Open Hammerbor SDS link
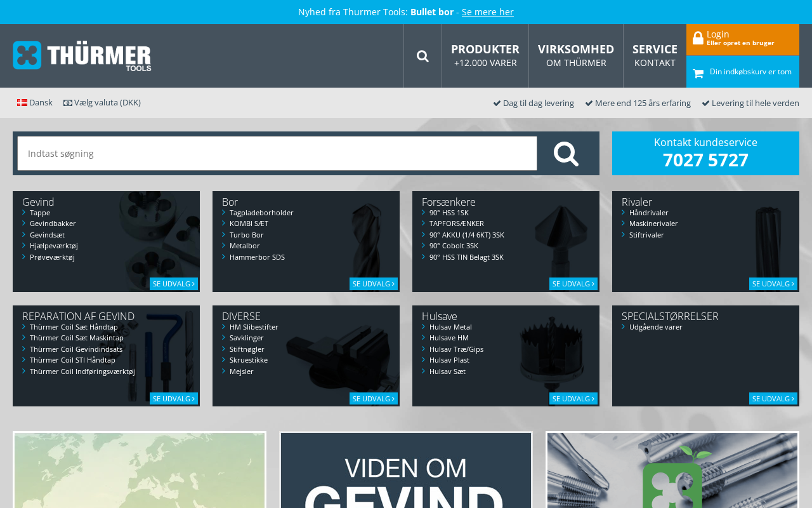Viewport: 812px width, 508px height. (x=257, y=257)
